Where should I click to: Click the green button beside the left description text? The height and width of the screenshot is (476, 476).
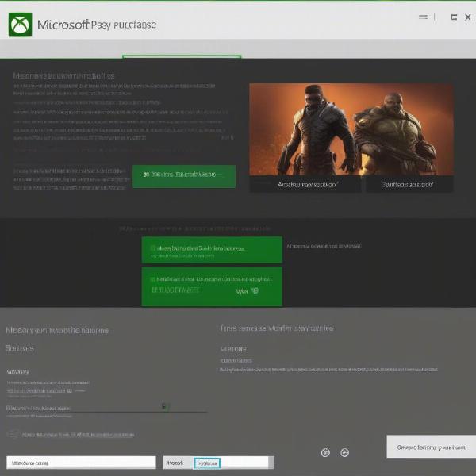(184, 176)
